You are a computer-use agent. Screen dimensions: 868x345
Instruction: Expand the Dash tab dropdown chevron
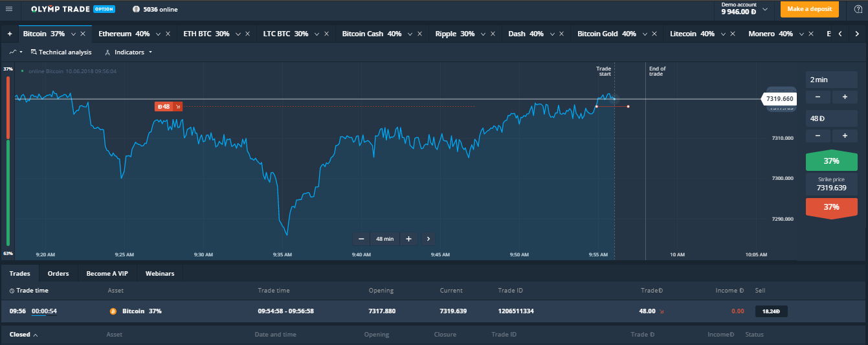(x=551, y=34)
